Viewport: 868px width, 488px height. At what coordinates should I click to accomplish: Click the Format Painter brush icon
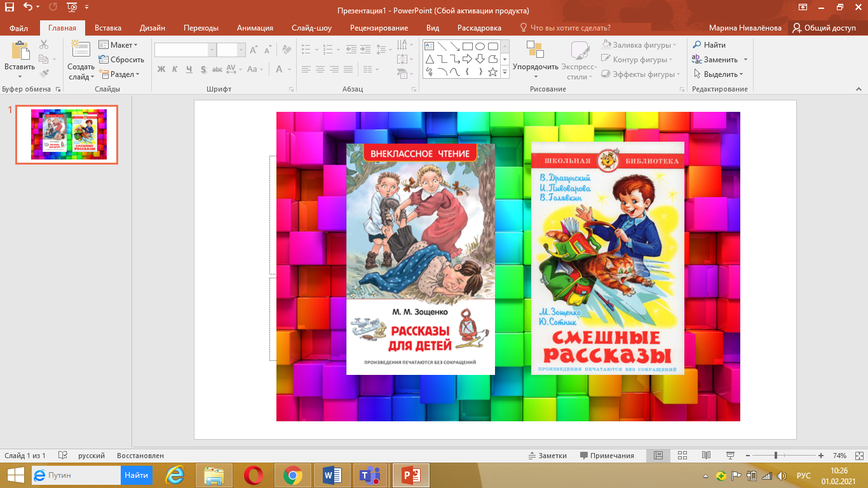tap(43, 74)
